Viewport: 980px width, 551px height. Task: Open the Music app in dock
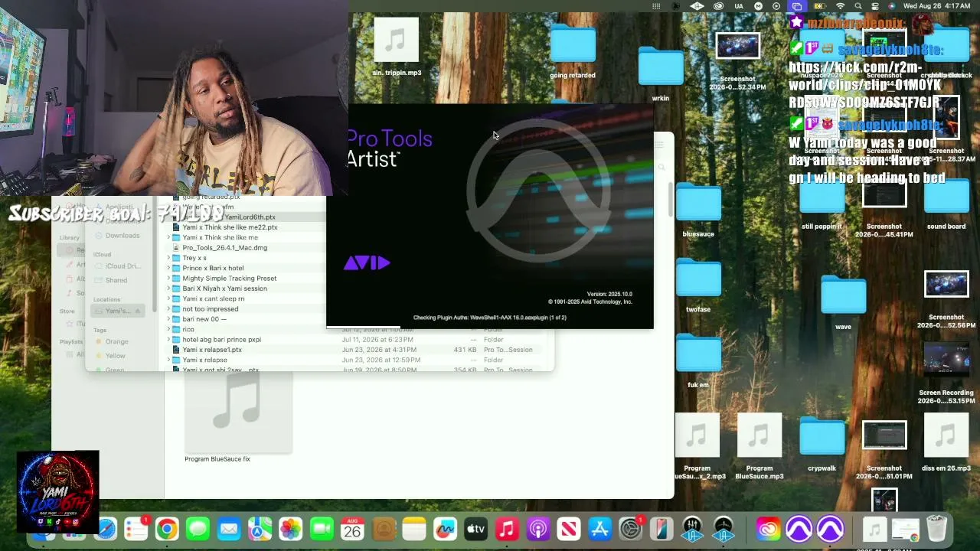click(507, 529)
